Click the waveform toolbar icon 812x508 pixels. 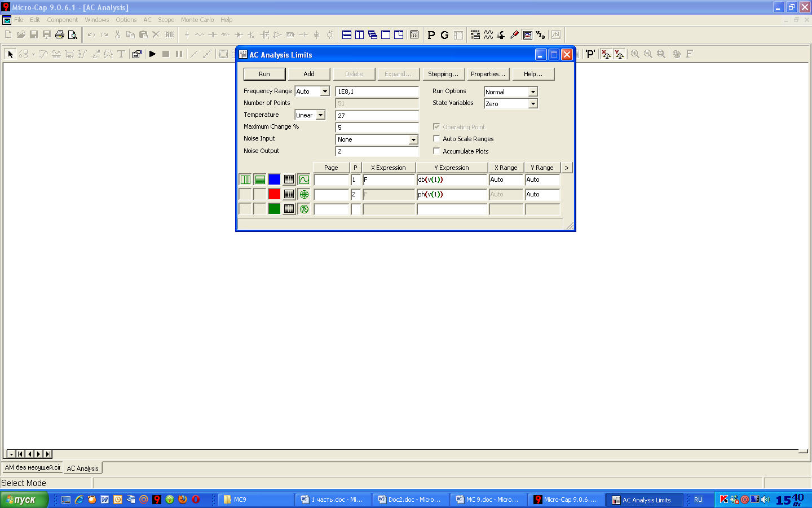point(488,35)
